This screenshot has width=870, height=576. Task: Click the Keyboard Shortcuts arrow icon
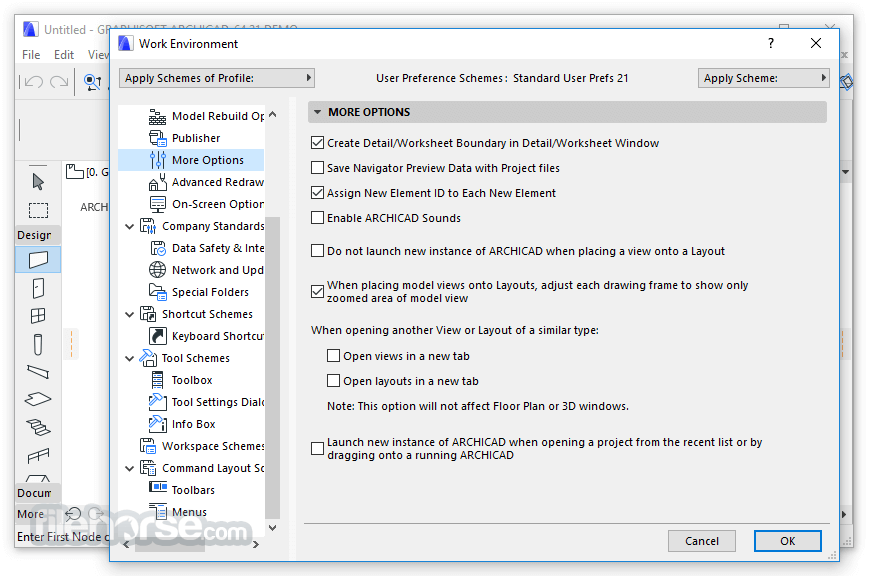pyautogui.click(x=158, y=336)
